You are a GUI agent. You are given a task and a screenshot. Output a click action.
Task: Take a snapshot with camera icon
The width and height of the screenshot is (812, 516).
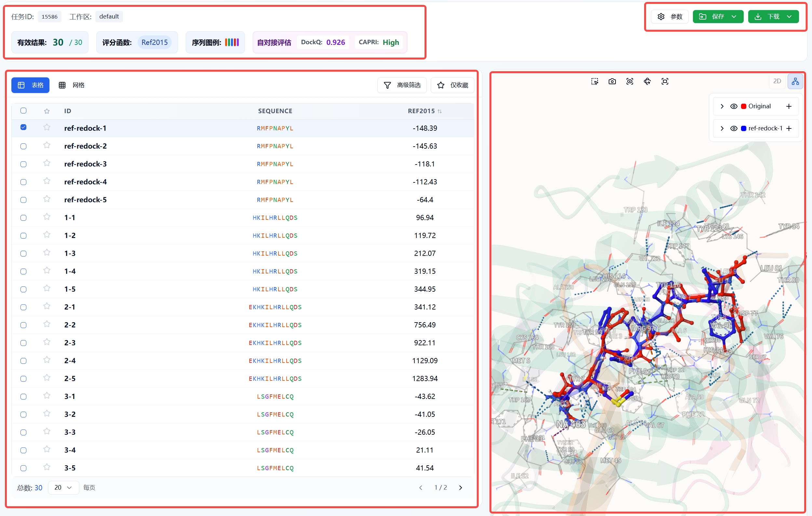coord(612,81)
